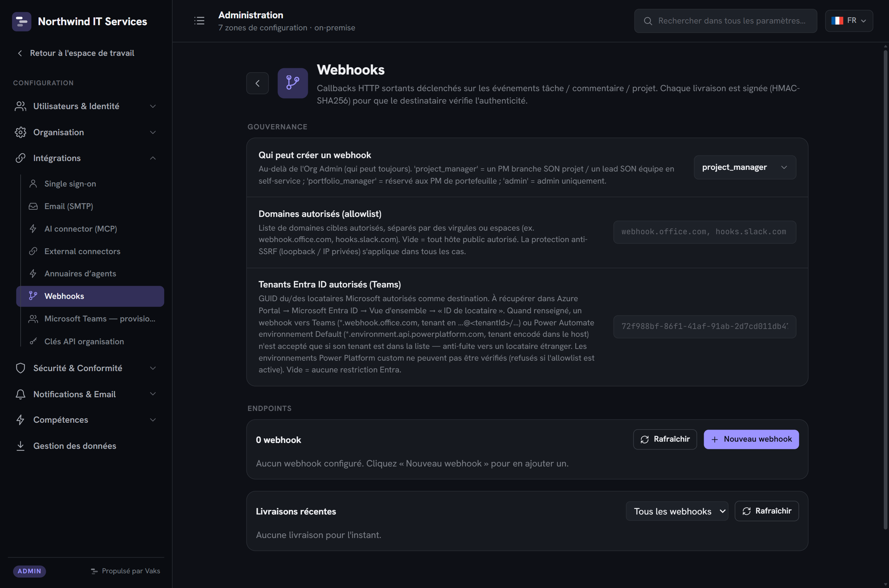Click the Microsoft Teams people icon
The width and height of the screenshot is (889, 588).
pos(33,319)
